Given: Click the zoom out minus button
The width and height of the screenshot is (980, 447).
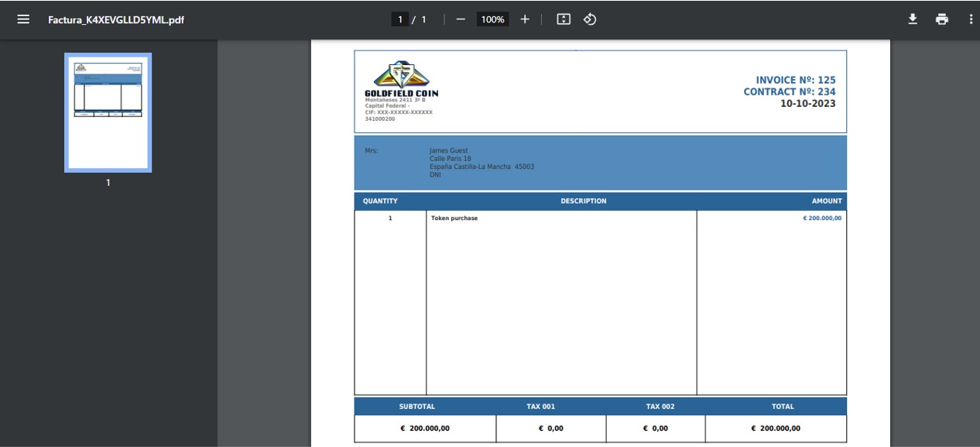Looking at the screenshot, I should (461, 19).
